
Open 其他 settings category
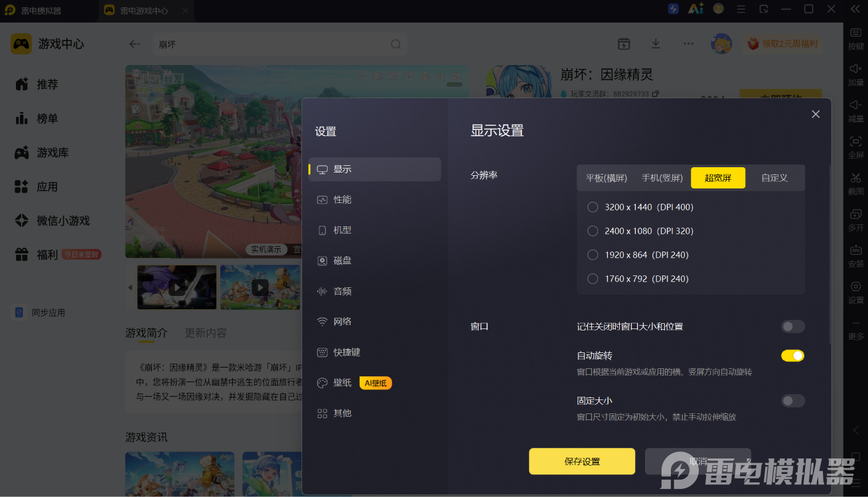pyautogui.click(x=375, y=413)
